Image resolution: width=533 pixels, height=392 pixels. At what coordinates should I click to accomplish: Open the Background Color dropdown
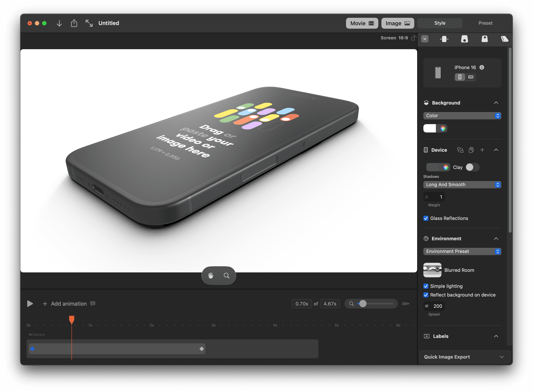click(x=462, y=116)
